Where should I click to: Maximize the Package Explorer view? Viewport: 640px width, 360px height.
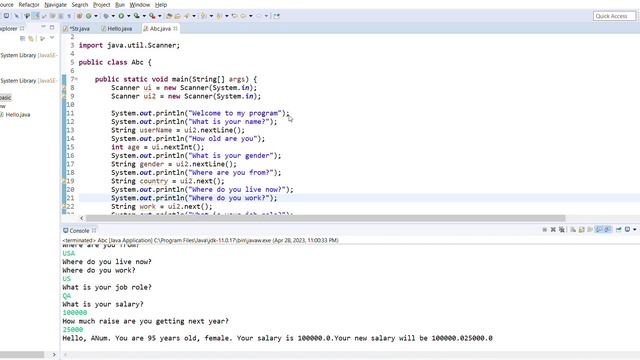click(52, 27)
